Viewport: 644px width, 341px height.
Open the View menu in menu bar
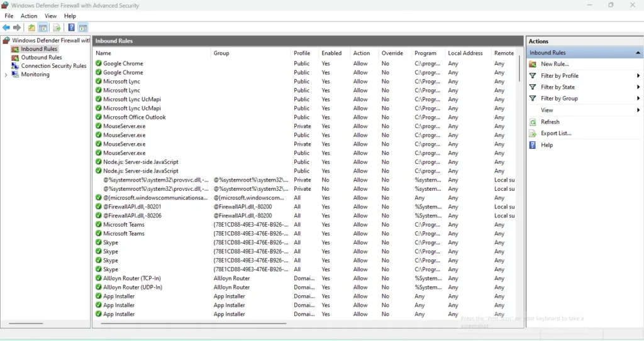pyautogui.click(x=50, y=16)
